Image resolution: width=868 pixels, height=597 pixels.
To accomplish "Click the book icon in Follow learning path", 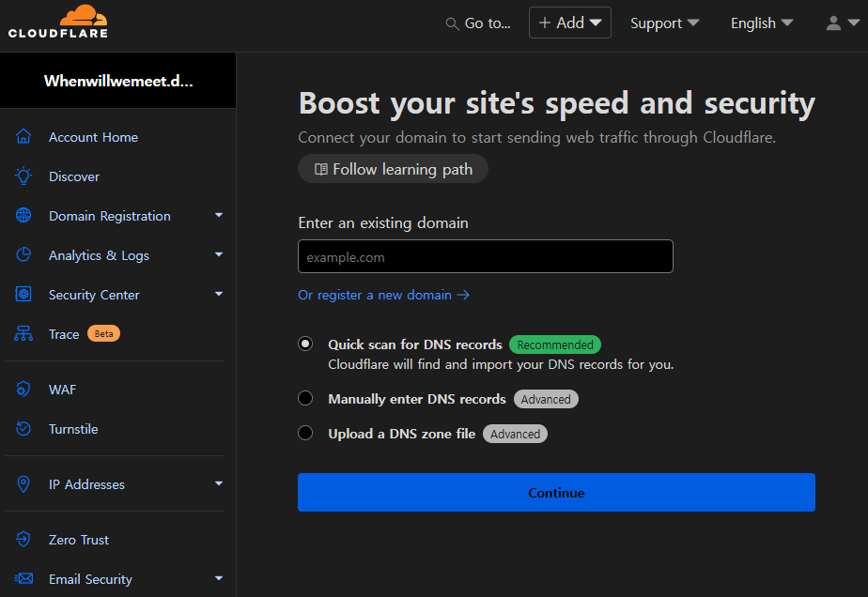I will tap(321, 169).
